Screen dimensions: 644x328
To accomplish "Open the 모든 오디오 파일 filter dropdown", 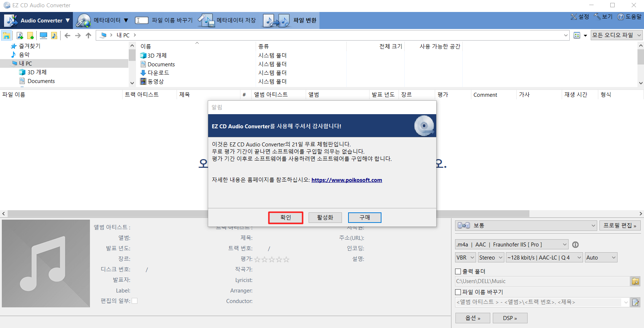I will point(616,35).
